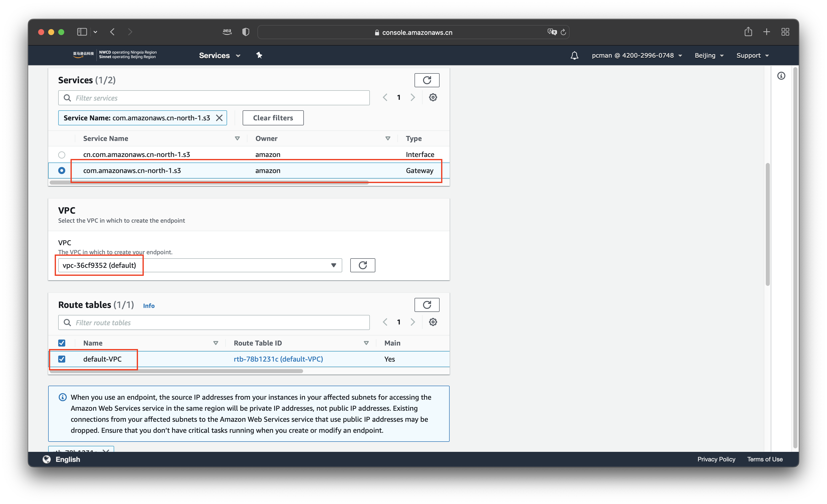Click the Interface type cell
This screenshot has height=504, width=827.
pos(420,154)
